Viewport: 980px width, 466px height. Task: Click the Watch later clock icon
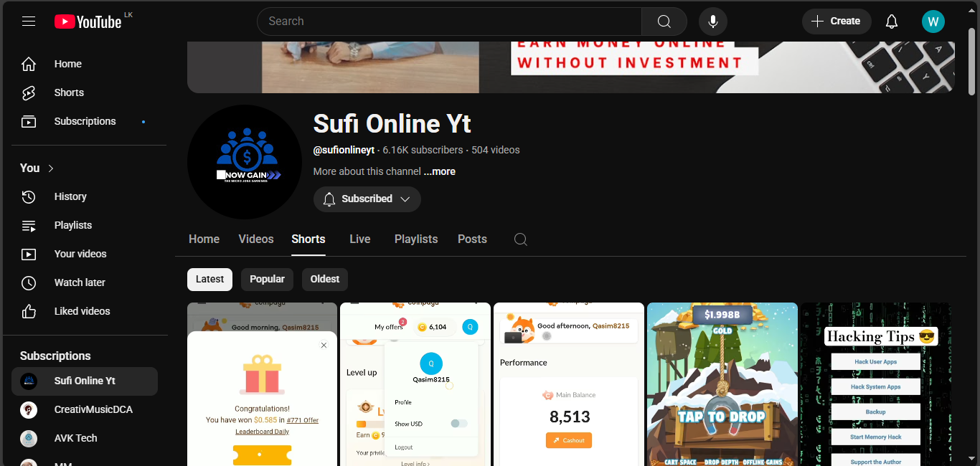click(x=29, y=282)
